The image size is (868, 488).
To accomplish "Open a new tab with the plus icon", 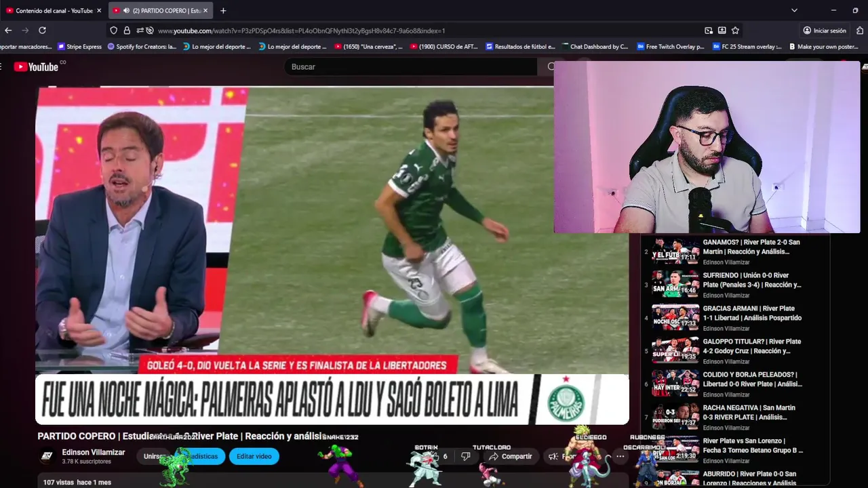I will [223, 11].
